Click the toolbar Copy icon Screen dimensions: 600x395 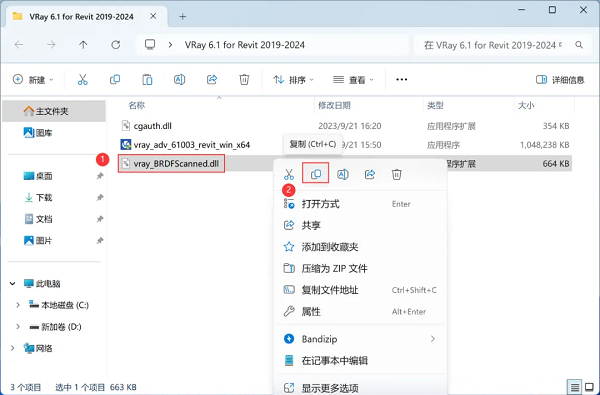pyautogui.click(x=115, y=80)
